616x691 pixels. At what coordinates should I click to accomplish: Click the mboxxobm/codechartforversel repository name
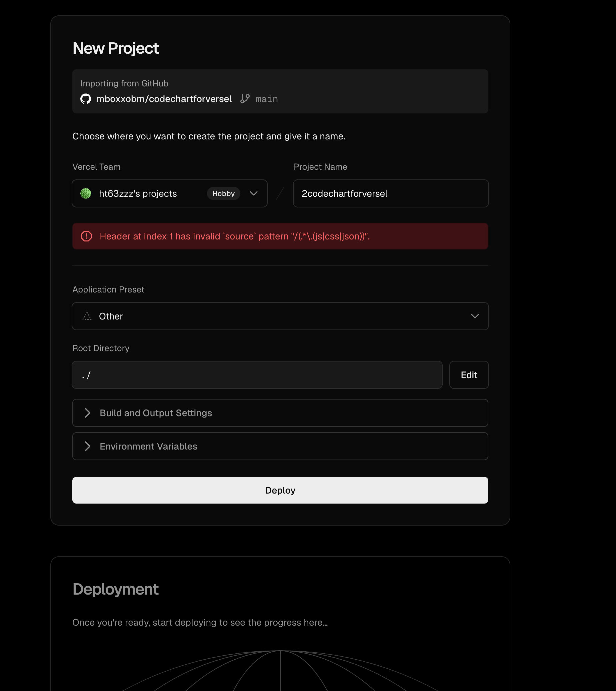(x=164, y=99)
